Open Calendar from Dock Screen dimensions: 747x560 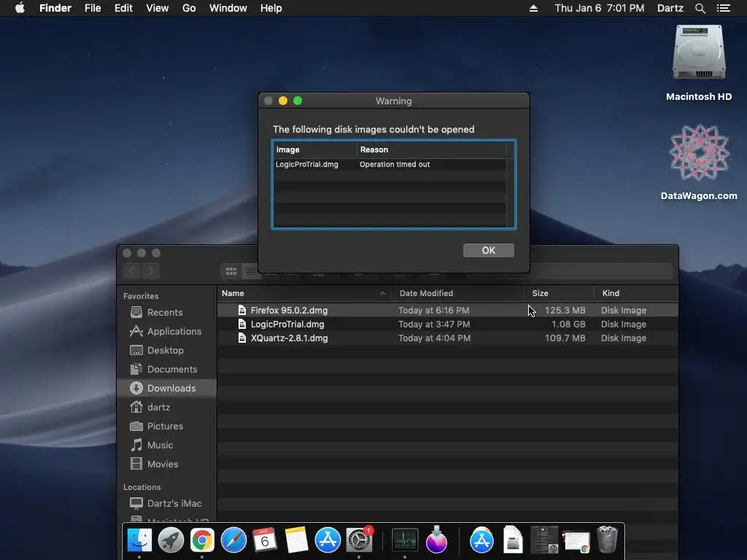click(x=265, y=540)
